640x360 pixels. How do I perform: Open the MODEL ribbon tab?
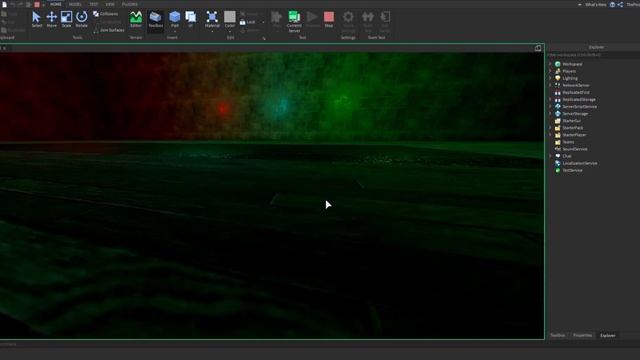coord(75,4)
